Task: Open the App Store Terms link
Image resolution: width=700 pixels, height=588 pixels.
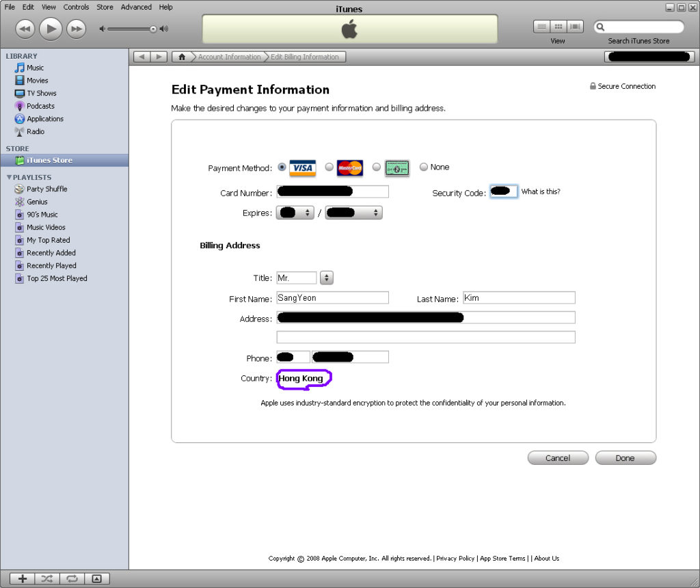Action: click(x=502, y=559)
